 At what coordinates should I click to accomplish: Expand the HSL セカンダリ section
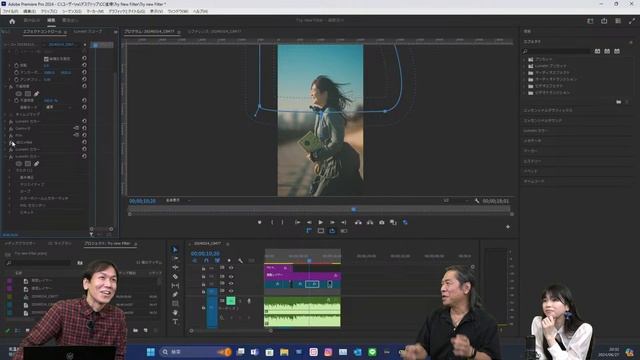[x=10, y=205]
